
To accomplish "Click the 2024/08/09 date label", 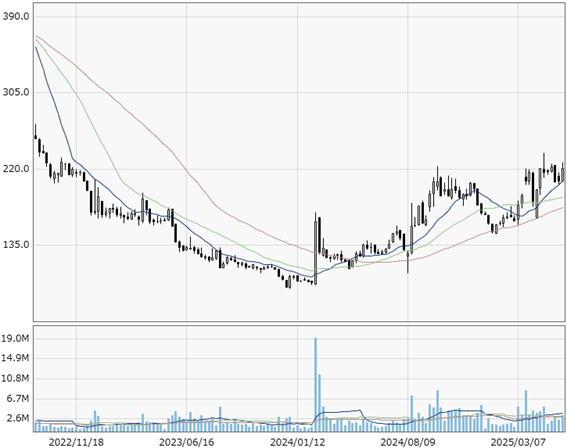I will coord(408,442).
